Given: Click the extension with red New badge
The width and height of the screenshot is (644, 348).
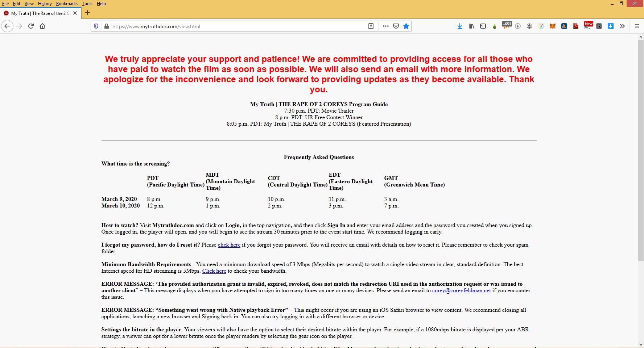Looking at the screenshot, I should [x=588, y=25].
